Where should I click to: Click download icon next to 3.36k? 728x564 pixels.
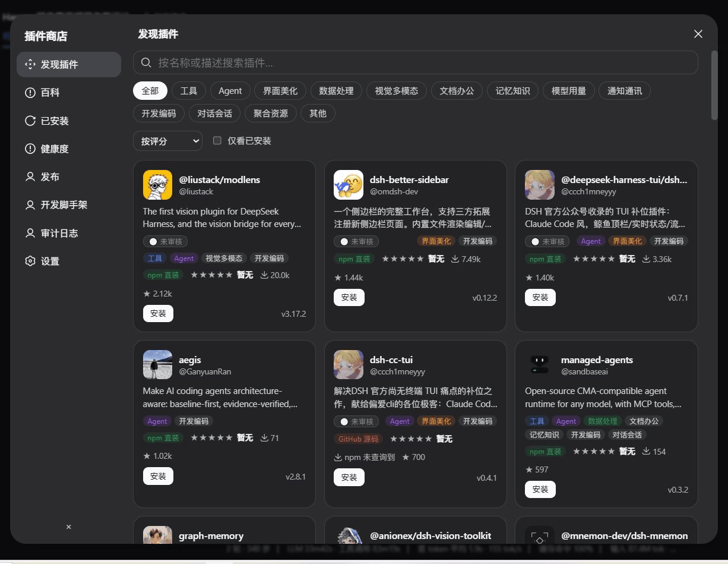point(646,259)
